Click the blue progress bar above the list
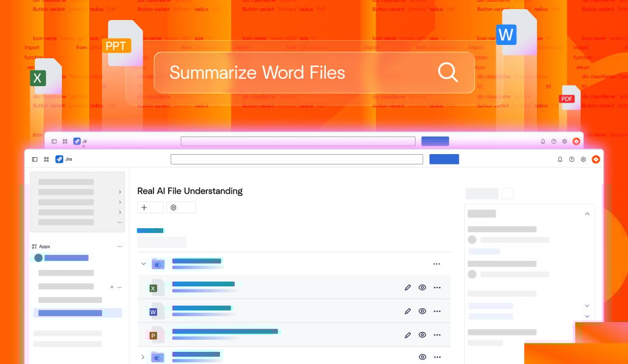Image resolution: width=628 pixels, height=364 pixels. click(150, 231)
